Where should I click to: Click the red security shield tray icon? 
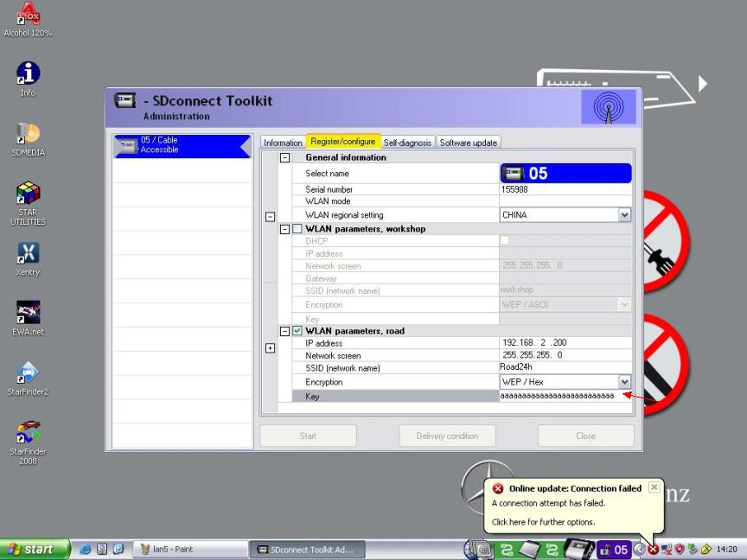click(x=680, y=550)
